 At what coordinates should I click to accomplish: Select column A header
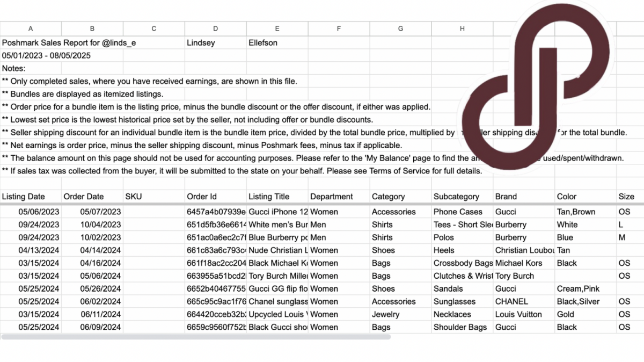[x=31, y=29]
